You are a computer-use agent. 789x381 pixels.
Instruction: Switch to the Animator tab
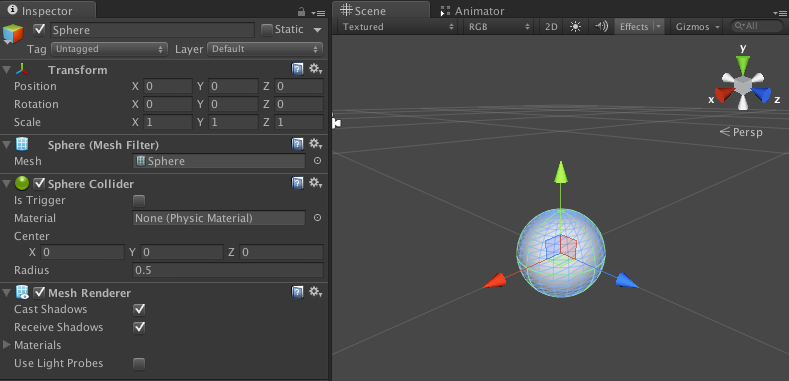[x=472, y=11]
